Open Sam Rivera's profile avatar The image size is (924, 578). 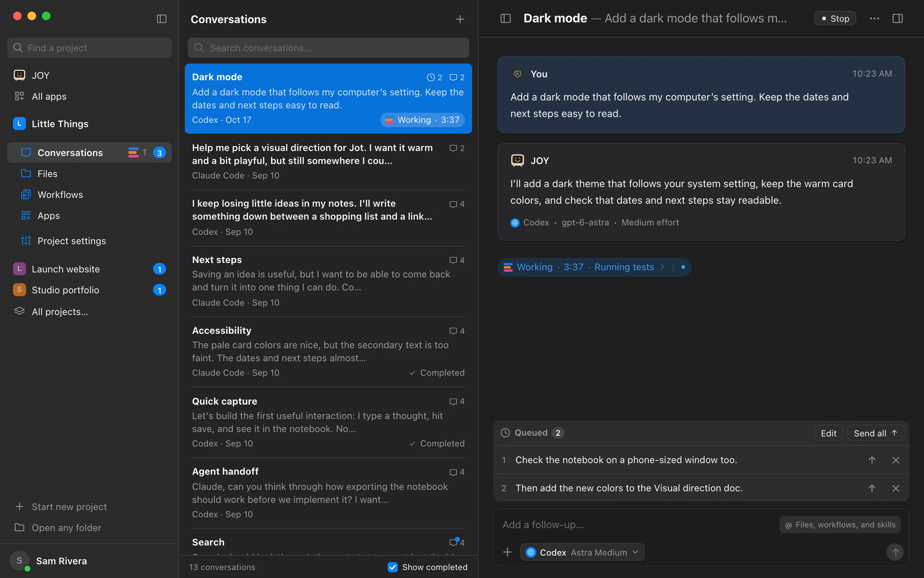[x=19, y=561]
